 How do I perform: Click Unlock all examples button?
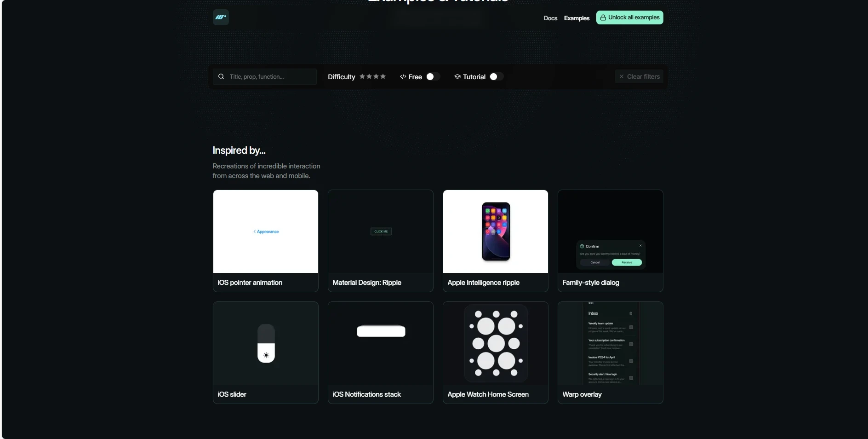[x=630, y=17]
